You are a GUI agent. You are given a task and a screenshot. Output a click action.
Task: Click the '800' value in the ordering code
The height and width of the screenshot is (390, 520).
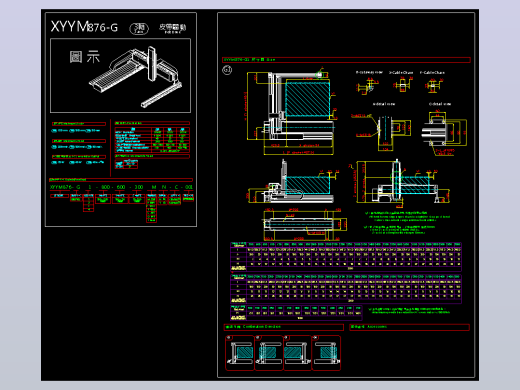(x=106, y=187)
